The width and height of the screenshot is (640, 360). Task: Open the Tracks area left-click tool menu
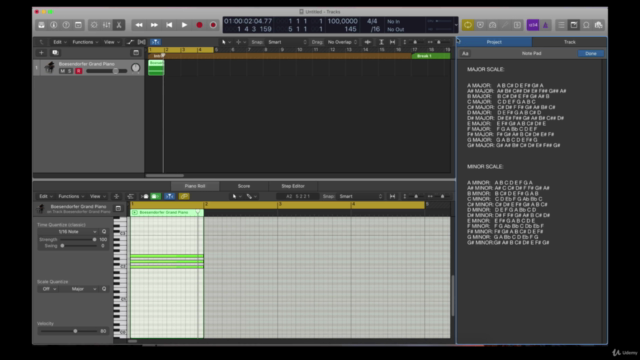[225, 42]
